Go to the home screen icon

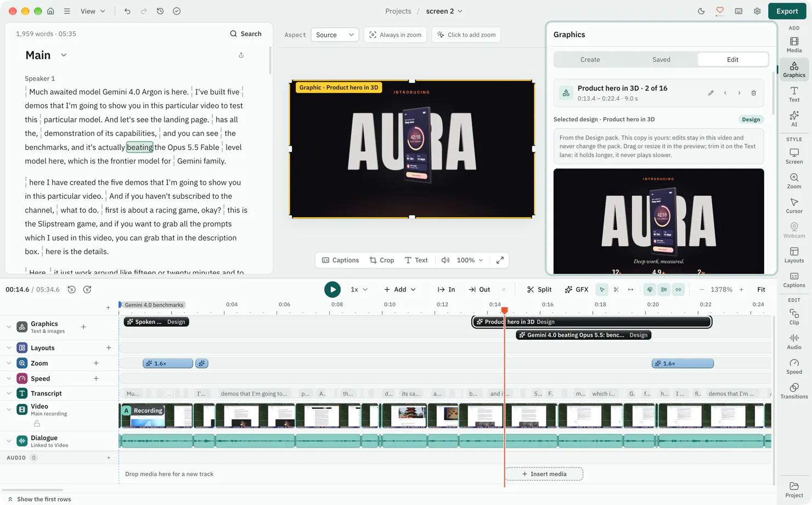pos(50,11)
